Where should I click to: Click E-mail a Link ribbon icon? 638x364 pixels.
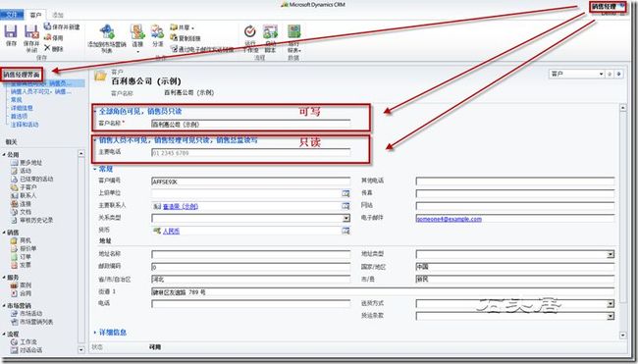(x=175, y=49)
